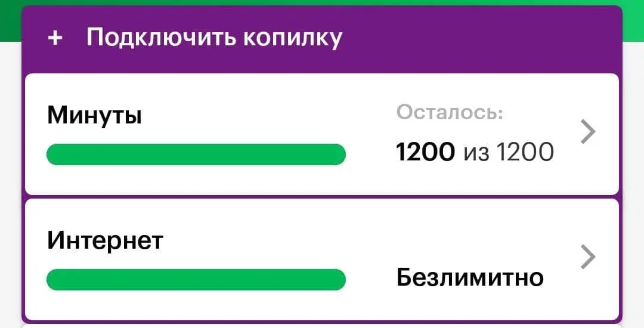The image size is (644, 328).
Task: Open the white Интернет card
Action: pyautogui.click(x=322, y=259)
